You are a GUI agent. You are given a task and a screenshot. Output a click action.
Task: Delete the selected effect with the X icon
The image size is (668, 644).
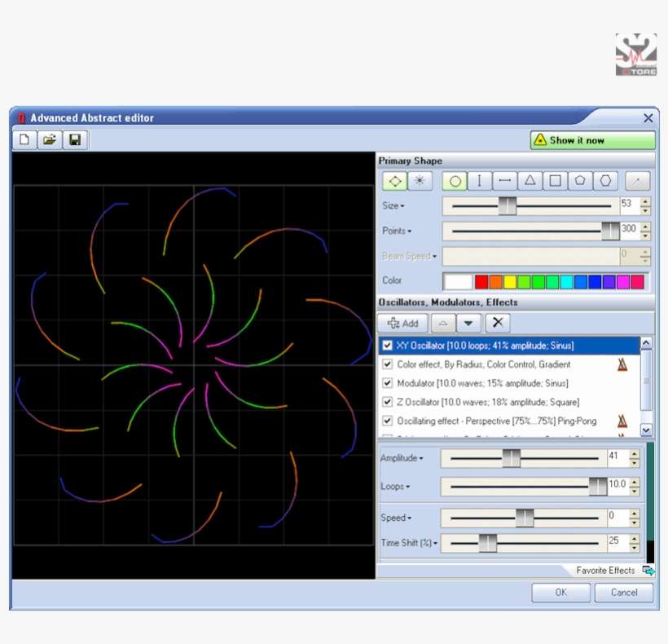pos(497,323)
